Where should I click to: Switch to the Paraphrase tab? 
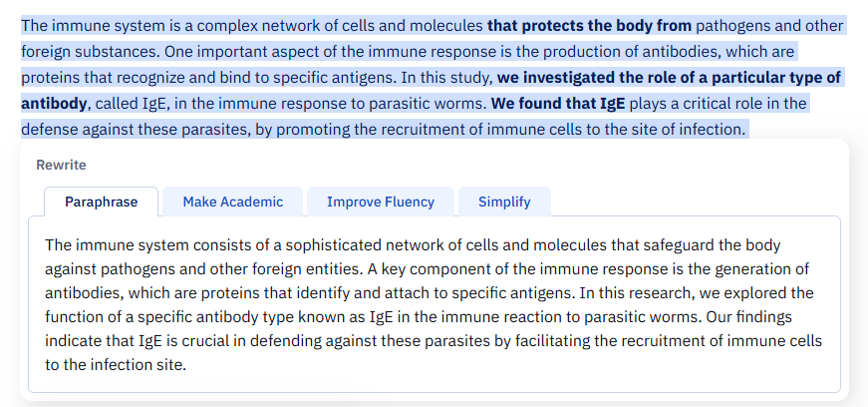(x=102, y=202)
